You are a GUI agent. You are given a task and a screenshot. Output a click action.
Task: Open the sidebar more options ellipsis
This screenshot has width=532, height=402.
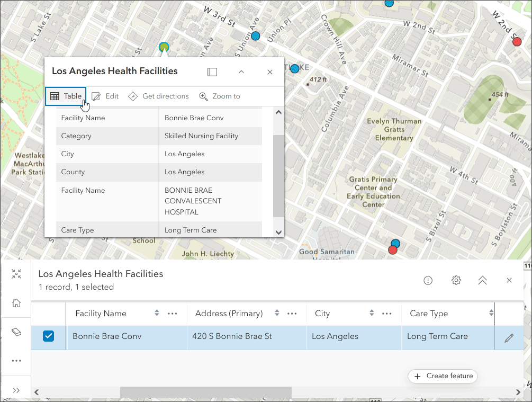16,361
